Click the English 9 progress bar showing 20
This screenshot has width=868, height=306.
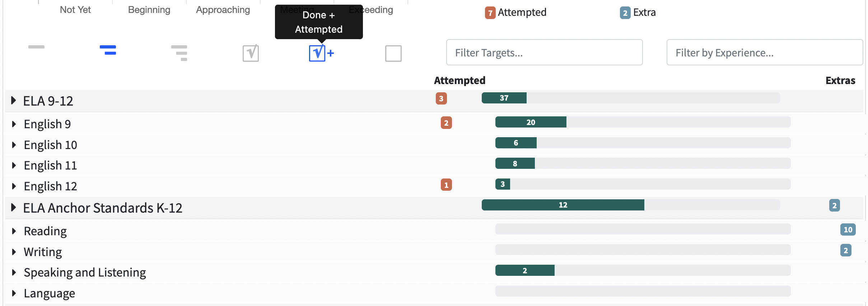[x=531, y=122]
